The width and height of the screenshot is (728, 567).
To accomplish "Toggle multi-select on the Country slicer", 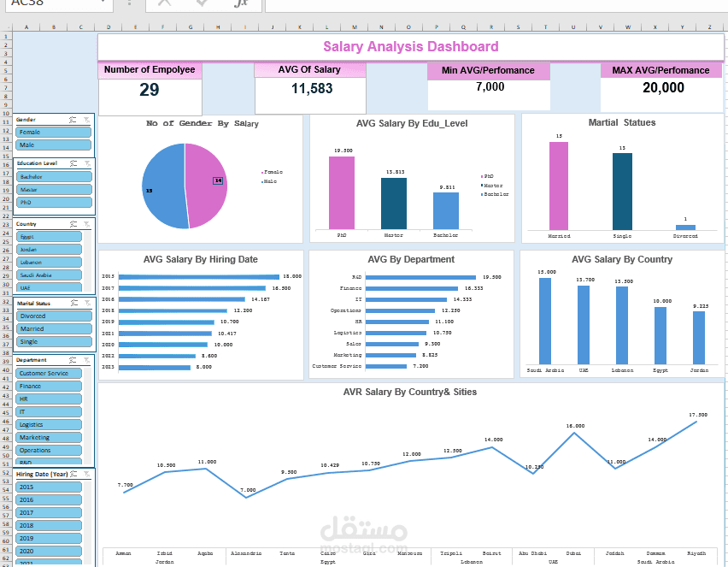I will pyautogui.click(x=73, y=224).
